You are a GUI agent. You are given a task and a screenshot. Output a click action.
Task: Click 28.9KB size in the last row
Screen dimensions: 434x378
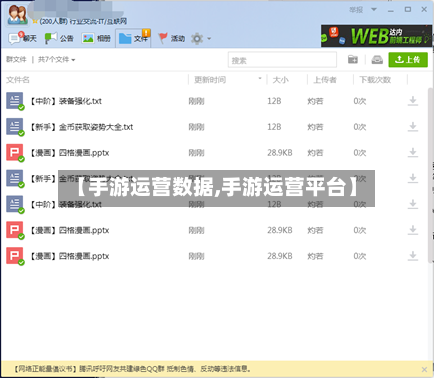(x=280, y=256)
